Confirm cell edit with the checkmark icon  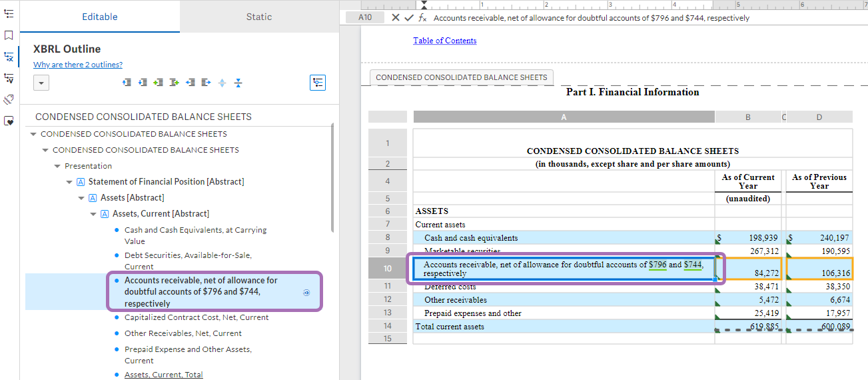408,18
